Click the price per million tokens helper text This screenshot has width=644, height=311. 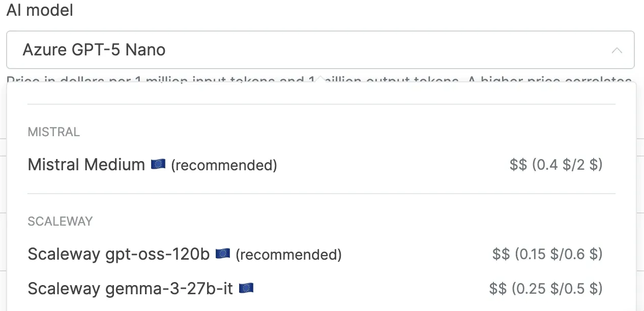(x=153, y=80)
